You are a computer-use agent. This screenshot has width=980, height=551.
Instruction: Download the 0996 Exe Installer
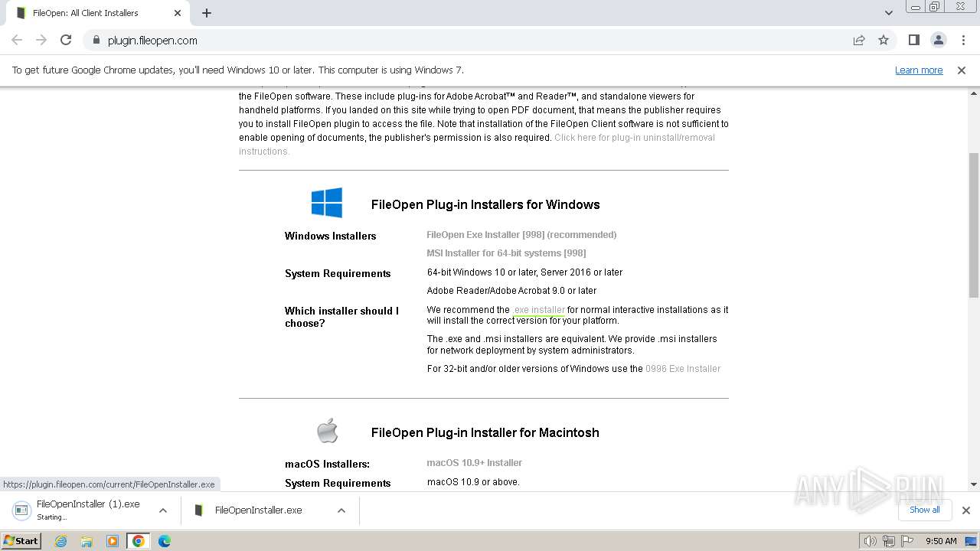tap(683, 369)
